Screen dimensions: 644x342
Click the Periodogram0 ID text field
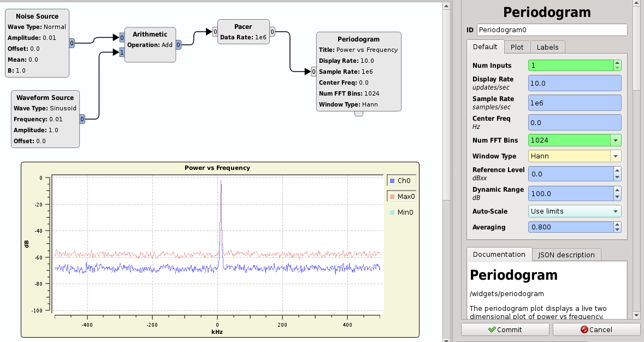click(x=552, y=30)
